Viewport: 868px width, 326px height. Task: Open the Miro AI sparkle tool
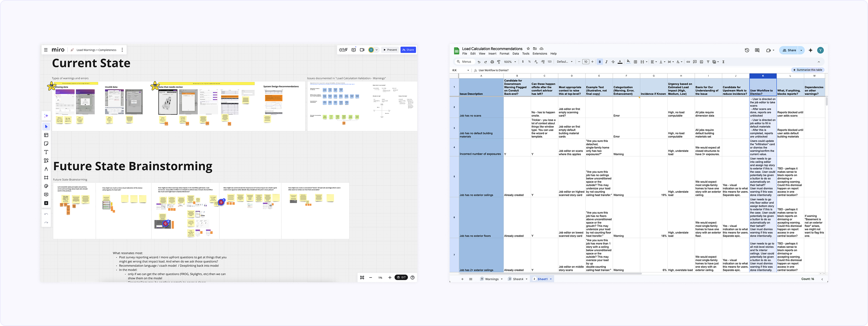tap(46, 116)
